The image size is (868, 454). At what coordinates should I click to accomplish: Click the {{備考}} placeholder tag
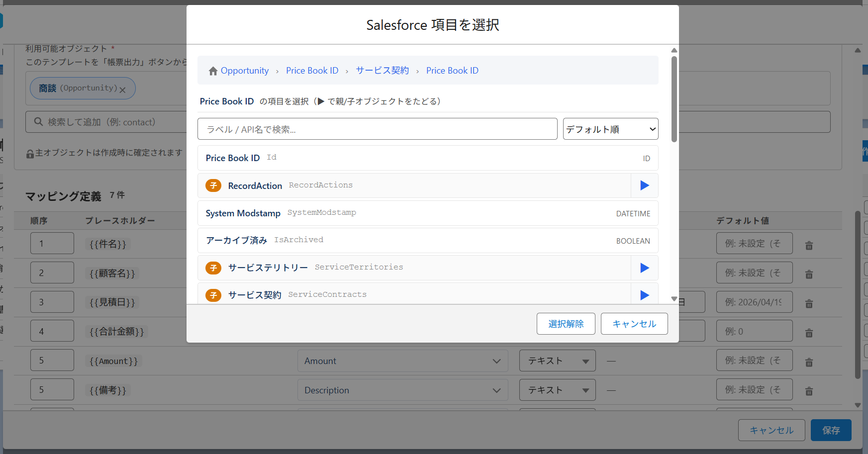pos(108,390)
